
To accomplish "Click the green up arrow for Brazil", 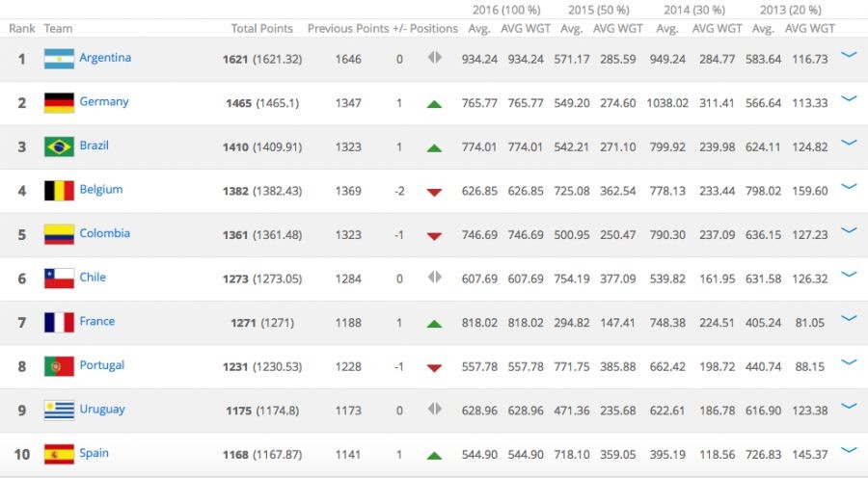I will click(x=434, y=147).
